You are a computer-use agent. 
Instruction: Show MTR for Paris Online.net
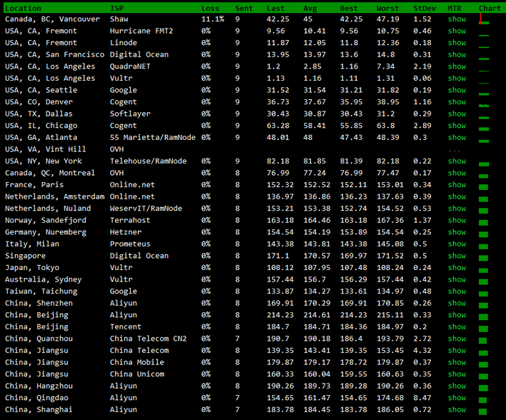click(x=457, y=185)
